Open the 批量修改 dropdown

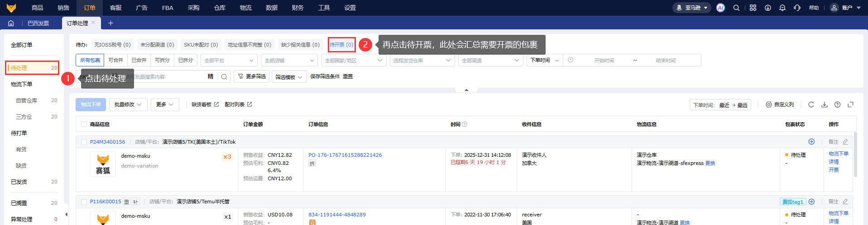(x=128, y=104)
